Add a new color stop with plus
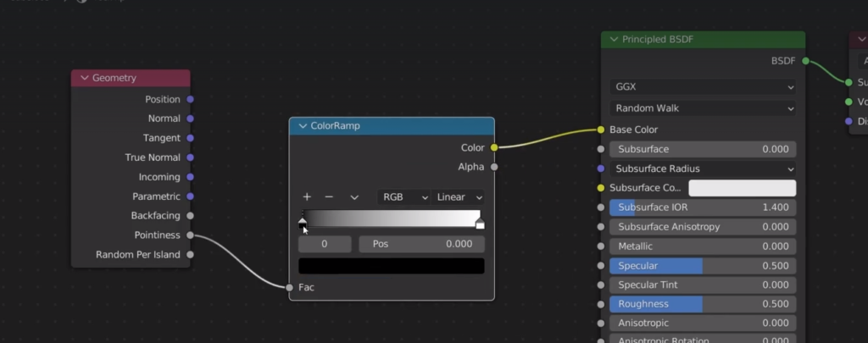Screen dimensions: 868x343 [307, 197]
